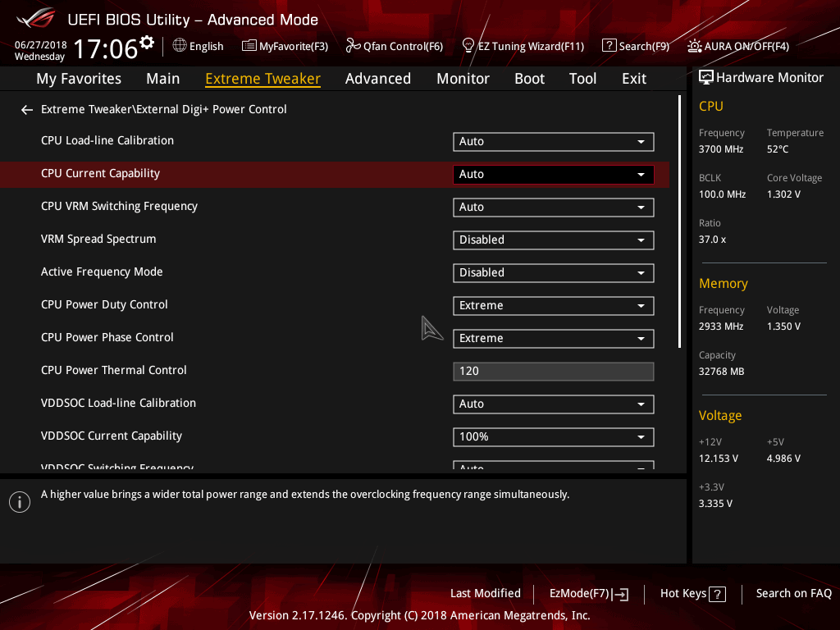Image resolution: width=840 pixels, height=630 pixels.
Task: Open date and time settings gear
Action: click(x=147, y=42)
